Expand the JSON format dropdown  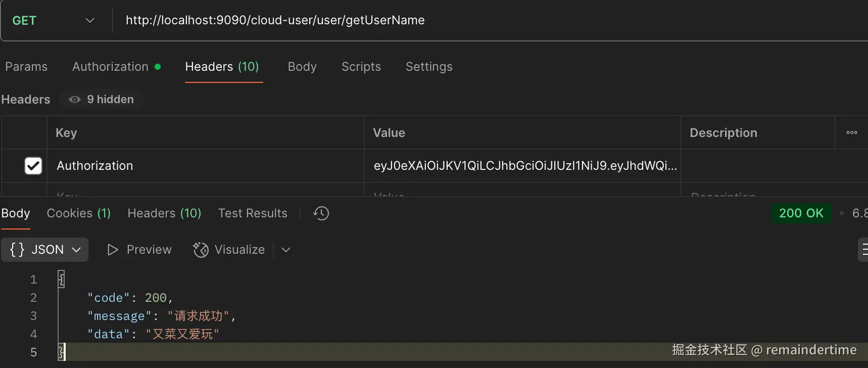76,250
